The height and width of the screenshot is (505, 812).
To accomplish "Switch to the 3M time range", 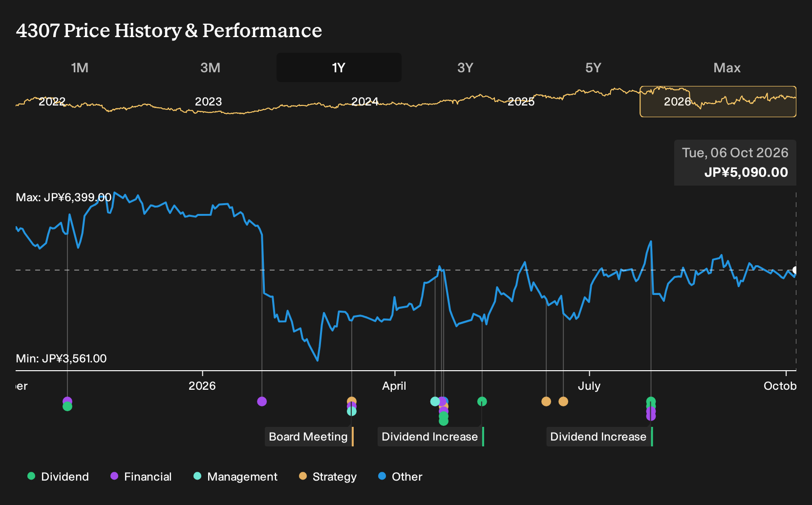I will [x=210, y=67].
